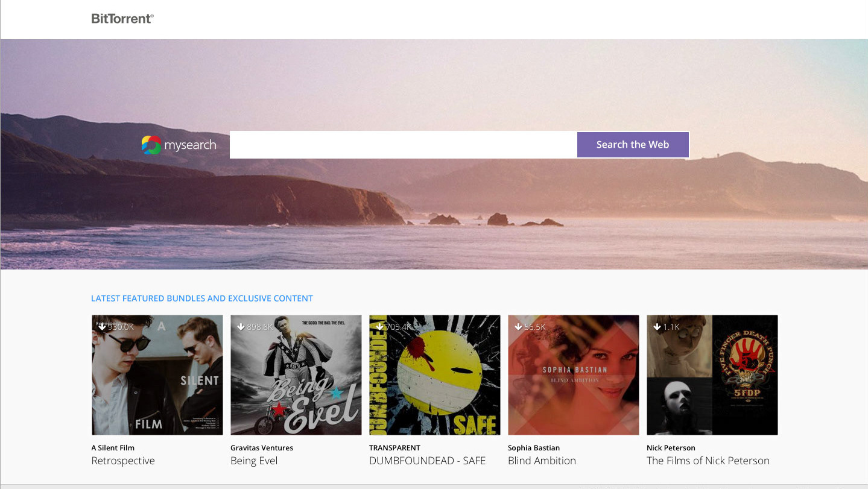This screenshot has height=489, width=868.
Task: Open the Latest Featured Bundles heading link
Action: (x=202, y=298)
